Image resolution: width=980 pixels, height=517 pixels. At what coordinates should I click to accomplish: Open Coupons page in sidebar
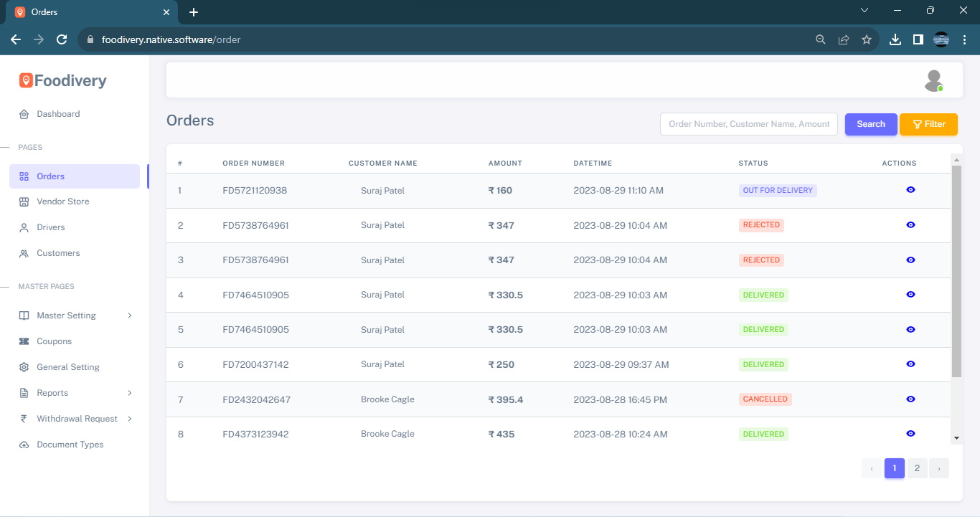[75, 341]
